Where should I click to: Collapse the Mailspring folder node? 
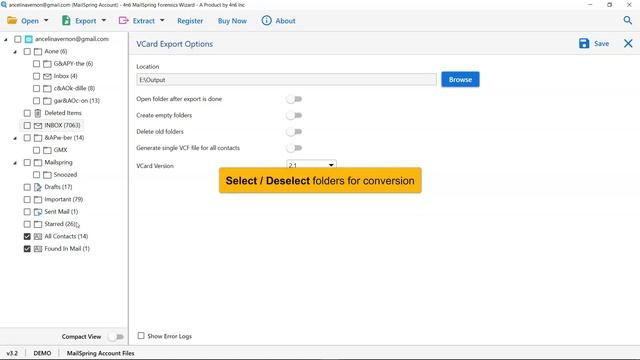15,163
